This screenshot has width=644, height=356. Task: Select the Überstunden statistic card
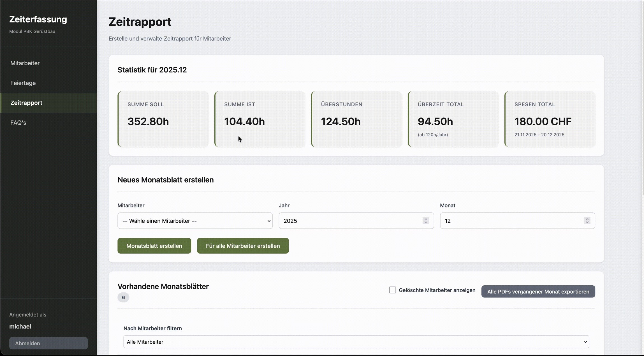[356, 119]
